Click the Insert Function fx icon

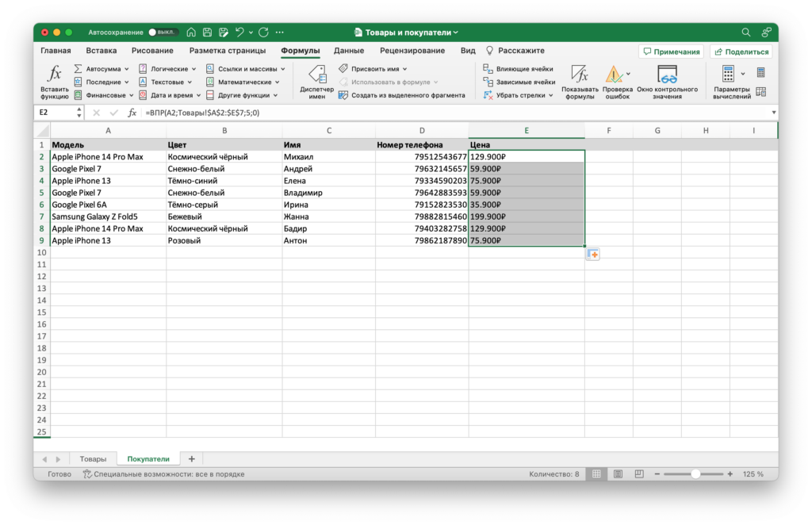[55, 74]
